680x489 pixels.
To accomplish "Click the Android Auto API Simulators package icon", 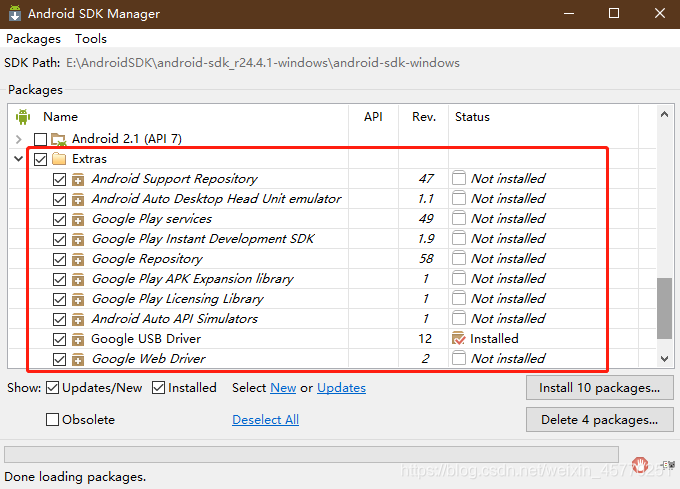I will pyautogui.click(x=78, y=319).
